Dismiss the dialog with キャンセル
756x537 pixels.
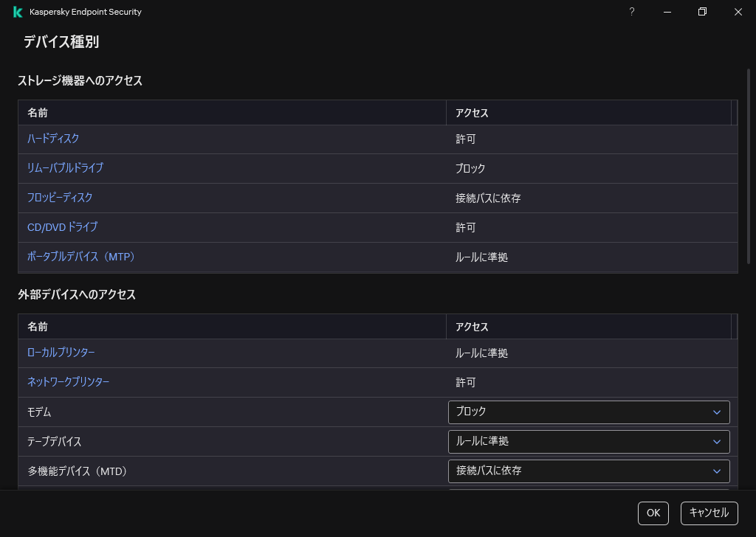(x=708, y=513)
